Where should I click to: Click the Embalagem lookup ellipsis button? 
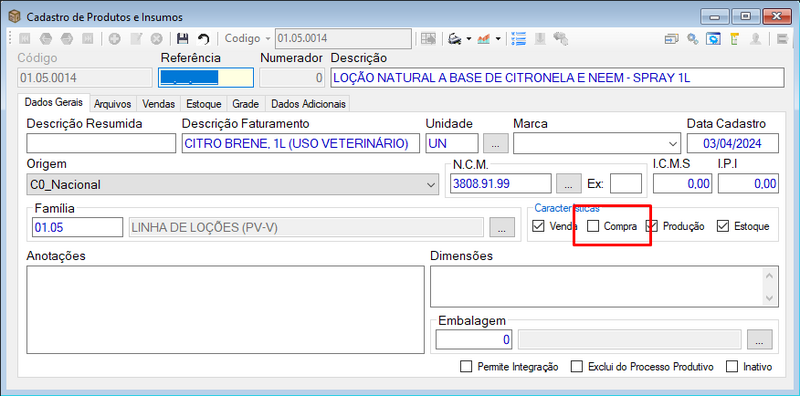point(760,339)
